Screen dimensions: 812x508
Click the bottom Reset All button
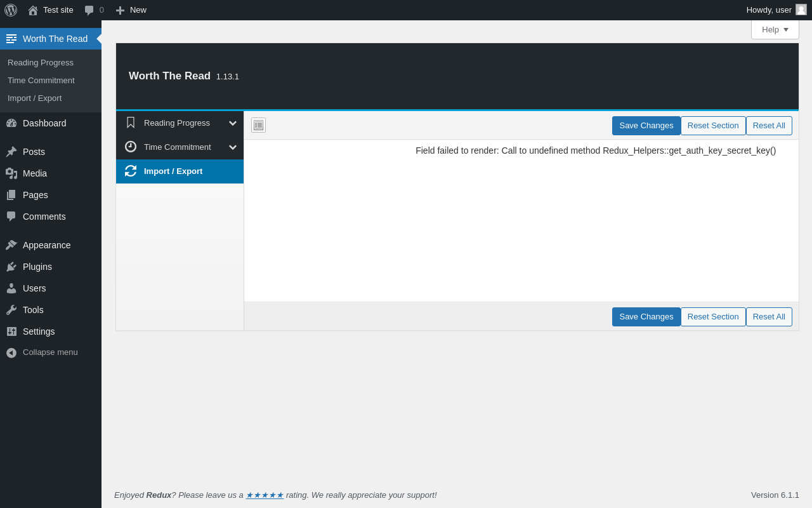pyautogui.click(x=769, y=317)
